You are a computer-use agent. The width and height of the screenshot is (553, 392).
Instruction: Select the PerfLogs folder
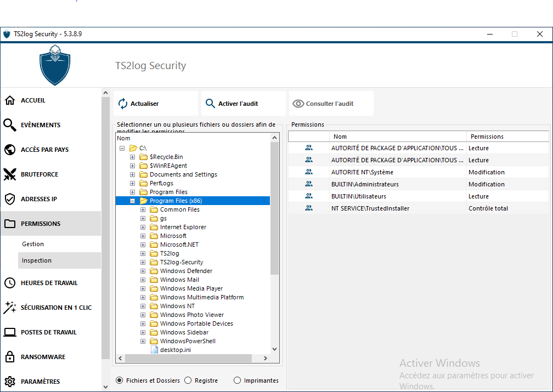161,183
